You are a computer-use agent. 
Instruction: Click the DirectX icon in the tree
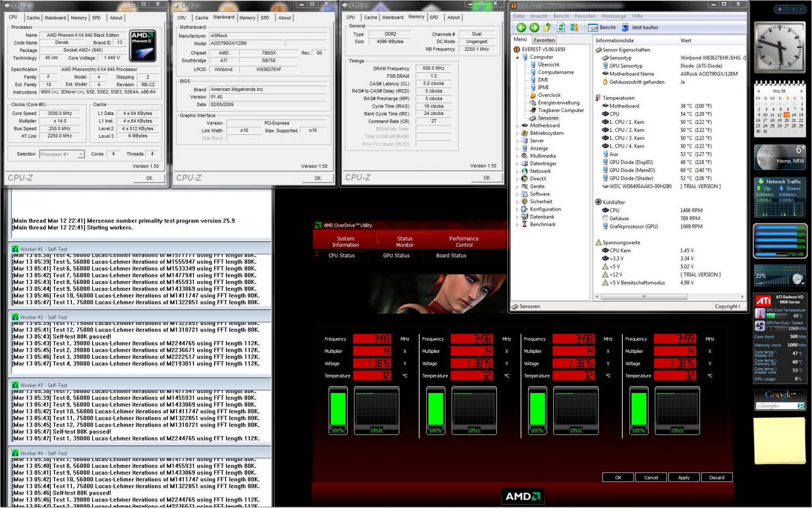point(525,179)
